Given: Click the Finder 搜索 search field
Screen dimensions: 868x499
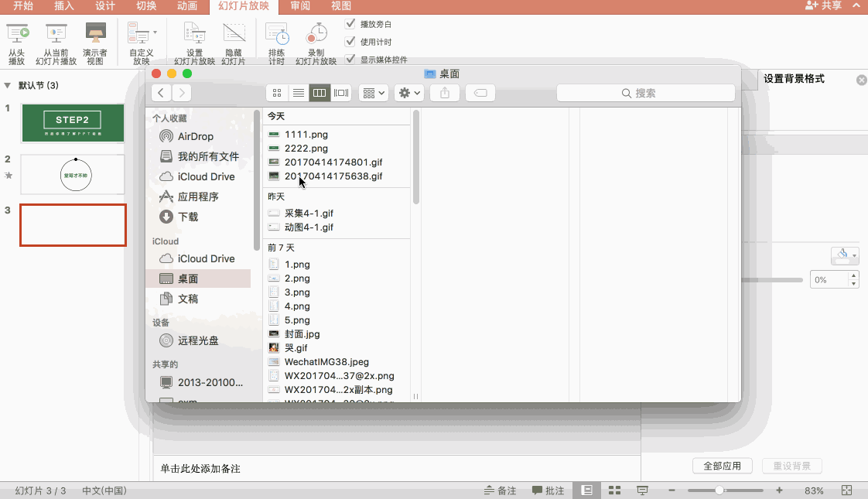Looking at the screenshot, I should [646, 93].
